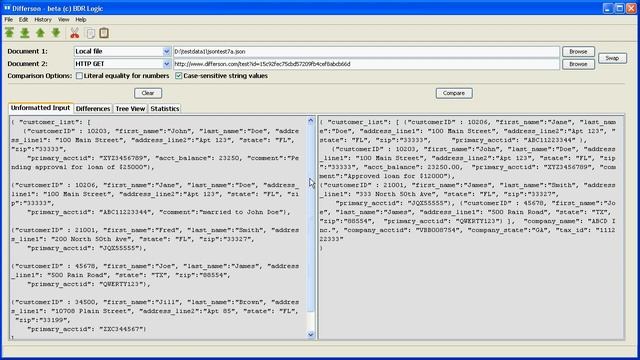This screenshot has height=360, width=640.
Task: Open the Document 2 HTTP GET dropdown
Action: coord(166,64)
